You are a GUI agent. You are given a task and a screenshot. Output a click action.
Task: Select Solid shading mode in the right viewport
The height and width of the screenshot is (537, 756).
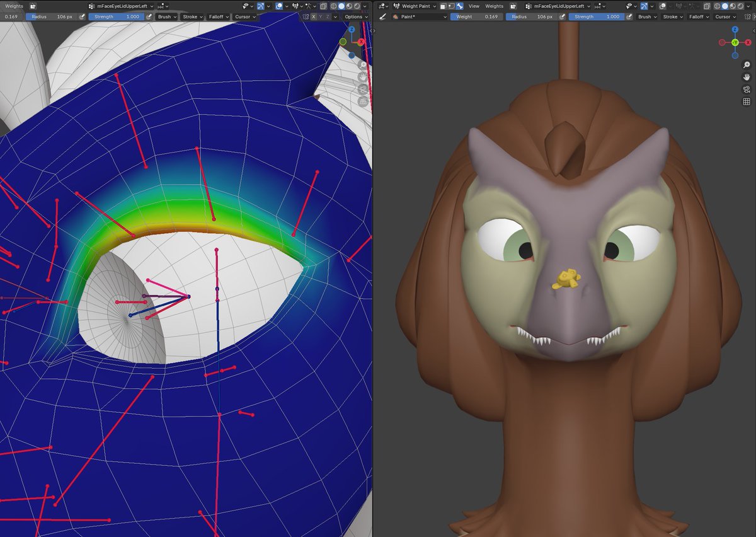(x=724, y=6)
